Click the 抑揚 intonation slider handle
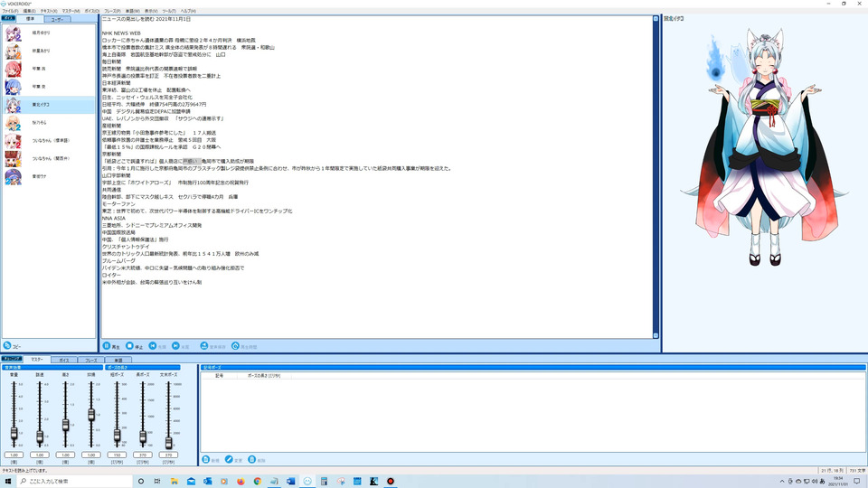 (91, 415)
